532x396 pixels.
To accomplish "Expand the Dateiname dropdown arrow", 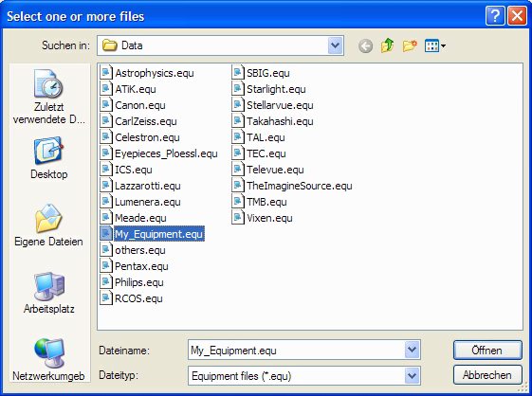I will pos(412,350).
